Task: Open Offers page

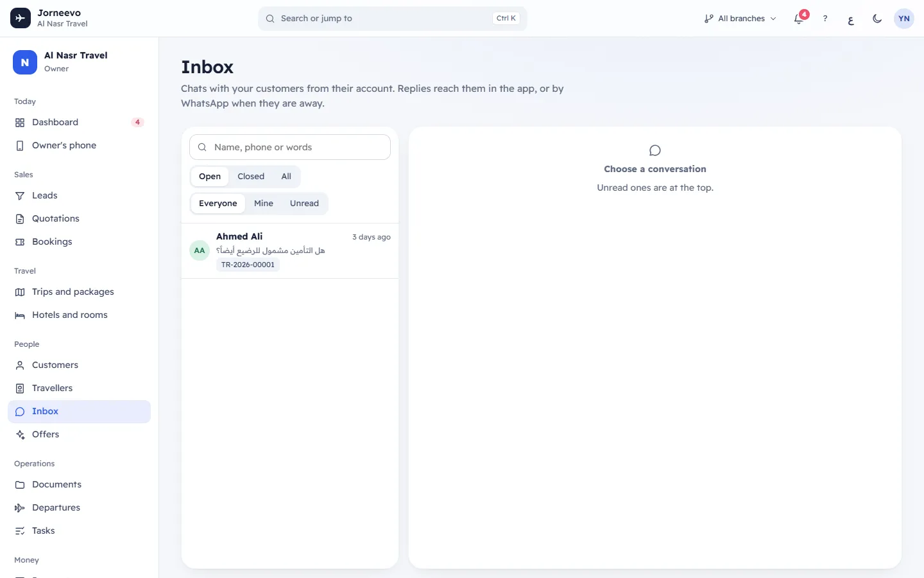Action: pyautogui.click(x=79, y=434)
